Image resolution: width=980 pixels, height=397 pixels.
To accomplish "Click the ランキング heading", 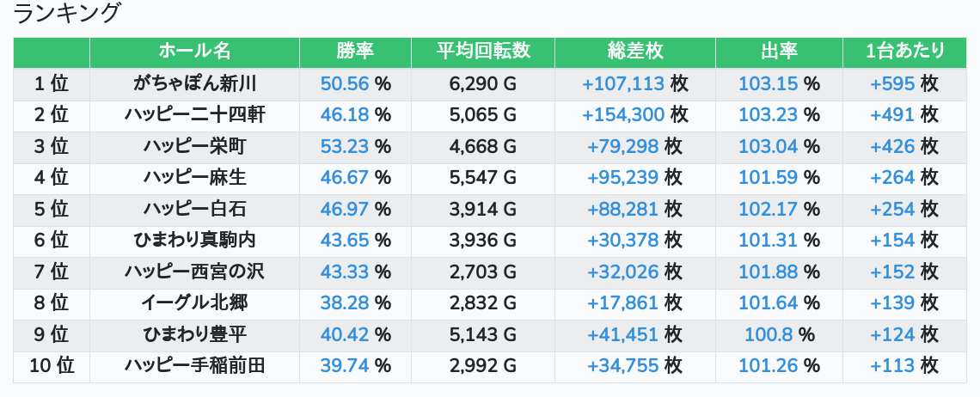I will point(67,14).
